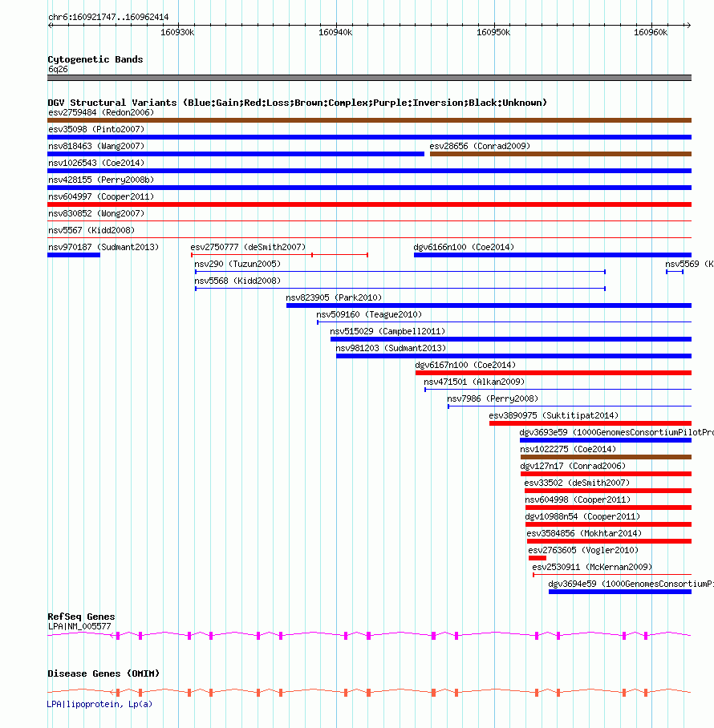714x728 pixels.
Task: Open dgv6166n100 (Coe2014) variant label
Action: click(464, 247)
